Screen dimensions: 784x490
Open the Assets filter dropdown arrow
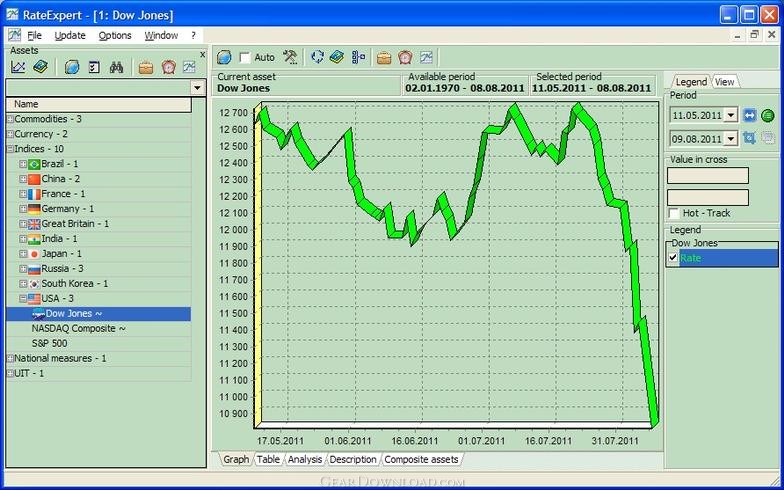coord(198,88)
